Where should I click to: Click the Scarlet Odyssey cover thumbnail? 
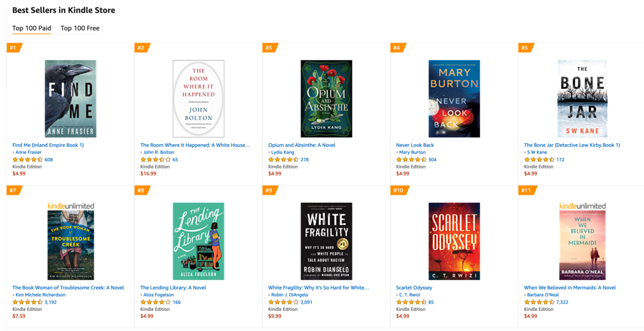coord(453,241)
